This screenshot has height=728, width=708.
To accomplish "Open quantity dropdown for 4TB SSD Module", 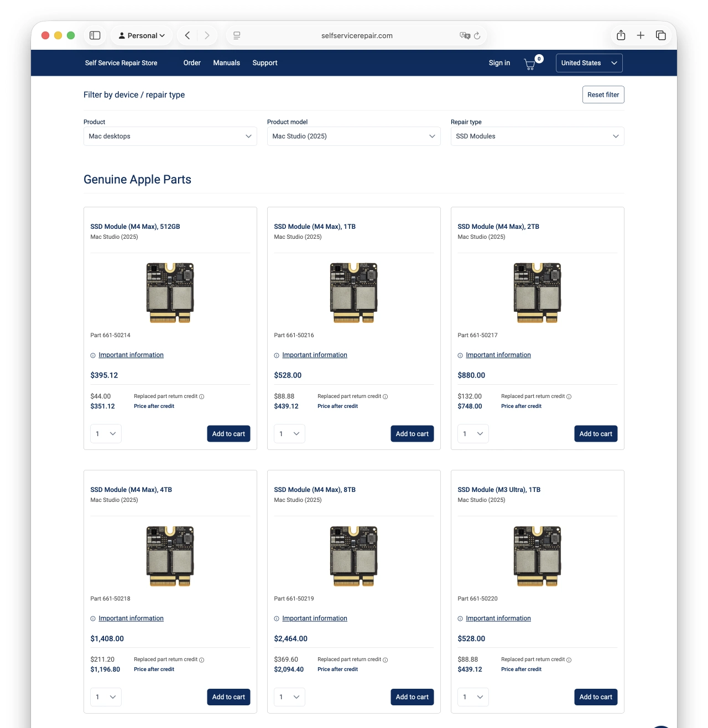I will pyautogui.click(x=106, y=697).
